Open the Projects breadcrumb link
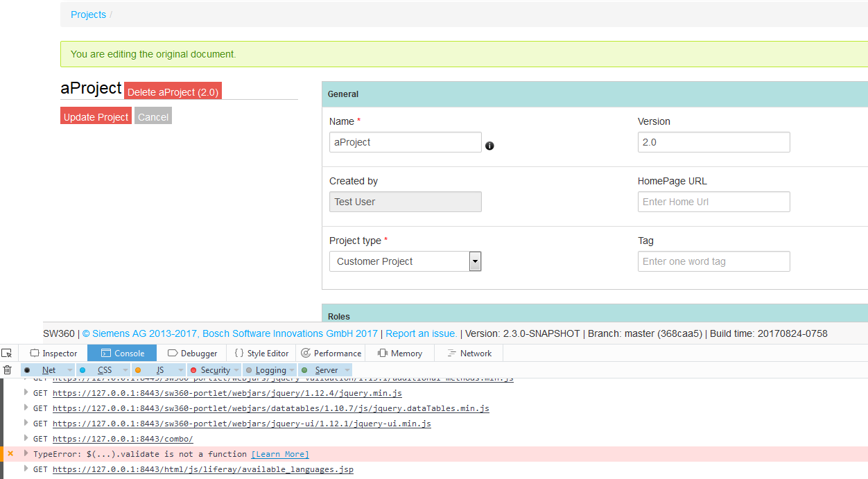 (x=88, y=15)
